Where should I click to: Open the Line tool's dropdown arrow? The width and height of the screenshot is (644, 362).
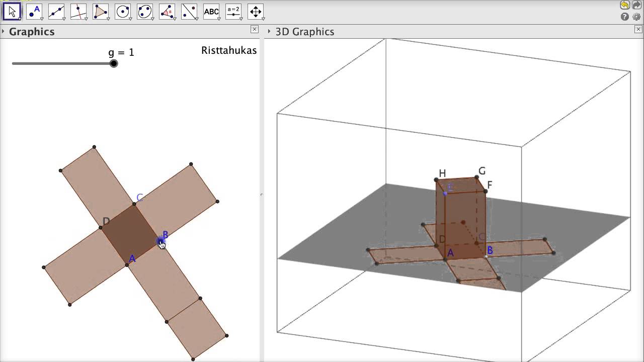click(x=63, y=19)
